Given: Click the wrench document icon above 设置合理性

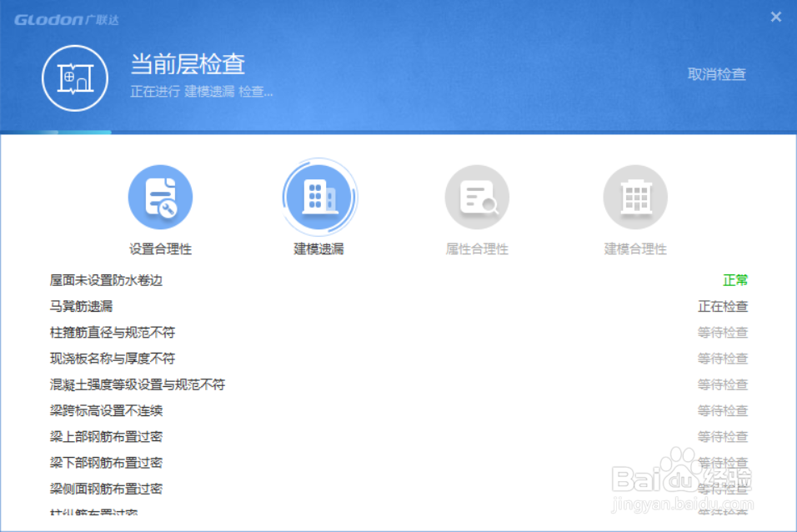Looking at the screenshot, I should [161, 196].
